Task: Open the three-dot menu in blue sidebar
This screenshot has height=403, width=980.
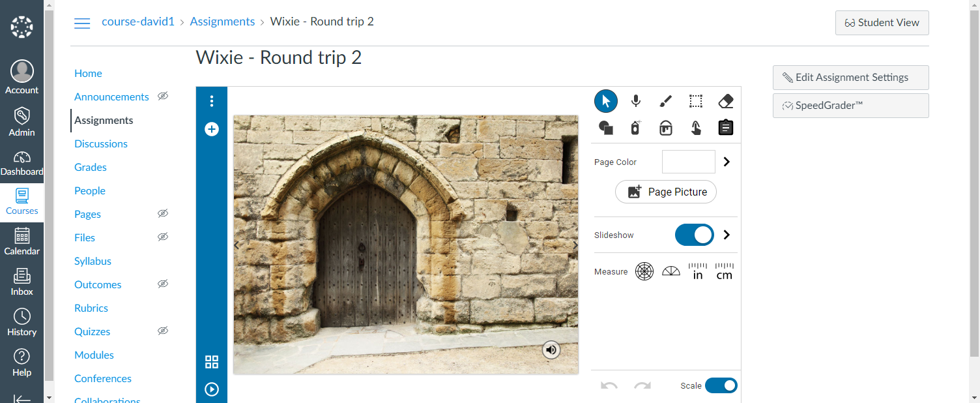Action: (x=212, y=101)
